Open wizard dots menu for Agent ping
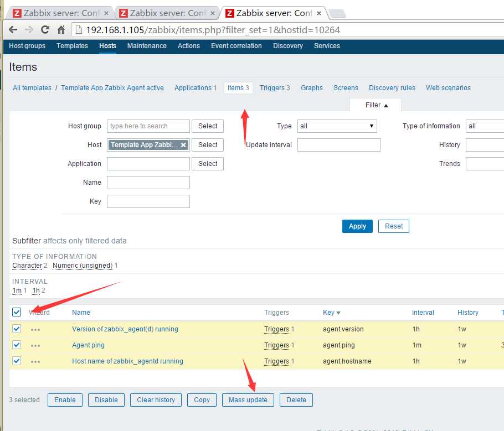Image resolution: width=504 pixels, height=431 pixels. click(x=35, y=346)
